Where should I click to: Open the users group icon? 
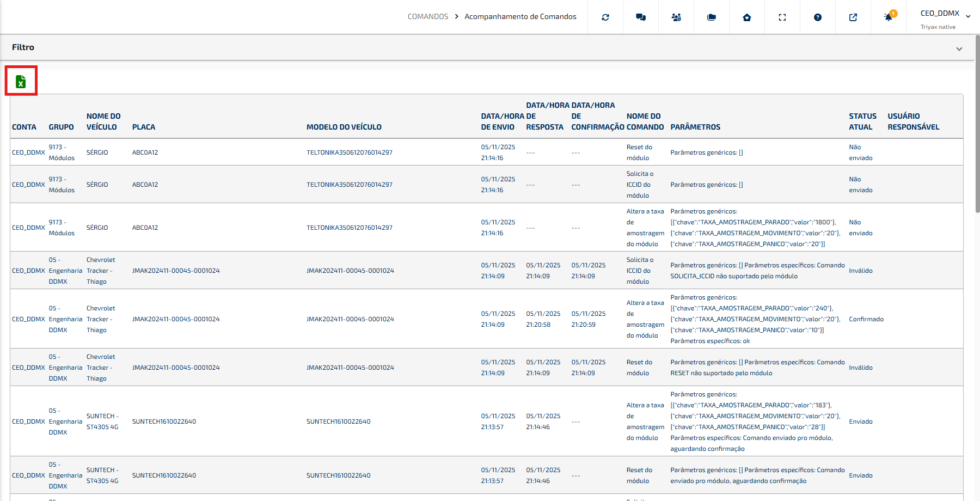click(676, 17)
